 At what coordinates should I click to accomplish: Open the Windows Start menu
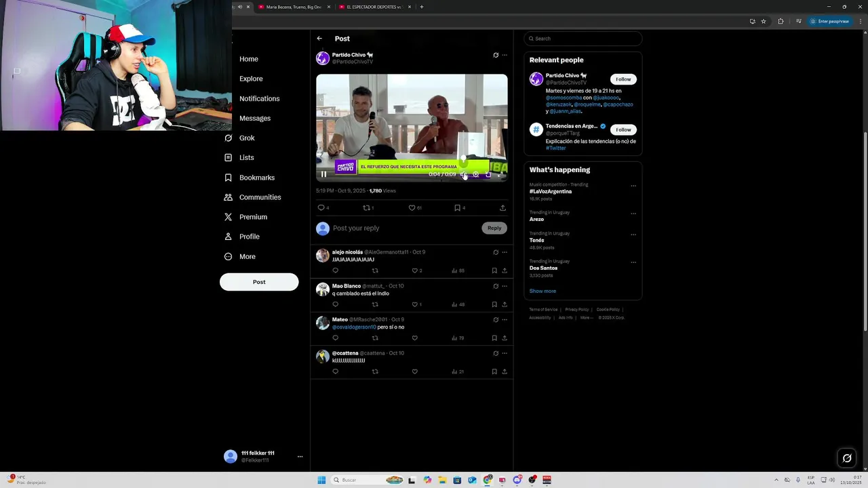click(321, 480)
